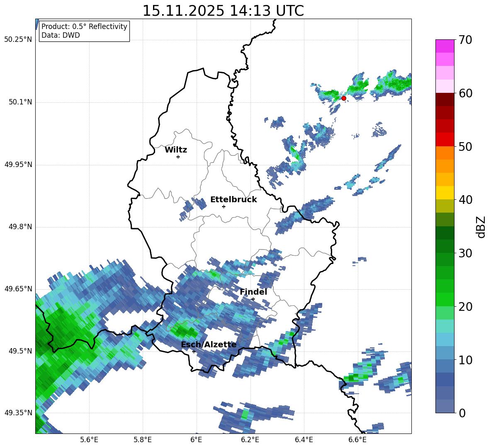Click the 5.6°E longitude label

click(x=89, y=440)
